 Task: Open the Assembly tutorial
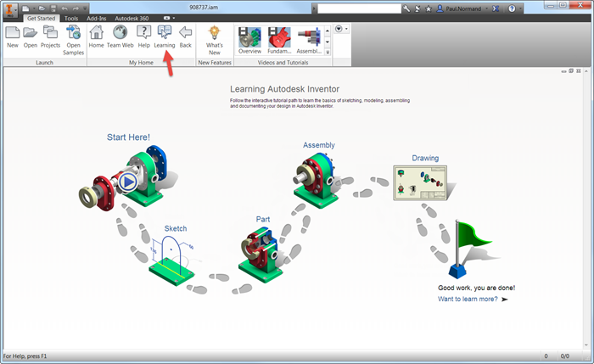pyautogui.click(x=319, y=145)
